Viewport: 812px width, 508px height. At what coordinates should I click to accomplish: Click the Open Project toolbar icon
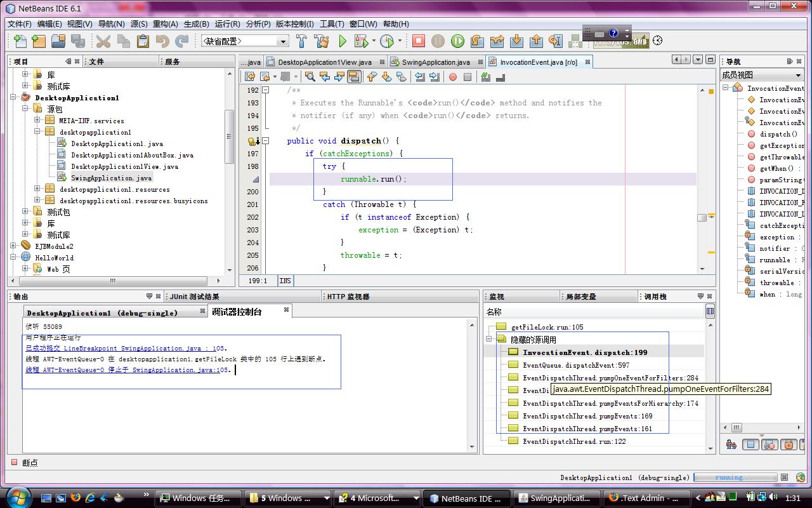coord(59,41)
